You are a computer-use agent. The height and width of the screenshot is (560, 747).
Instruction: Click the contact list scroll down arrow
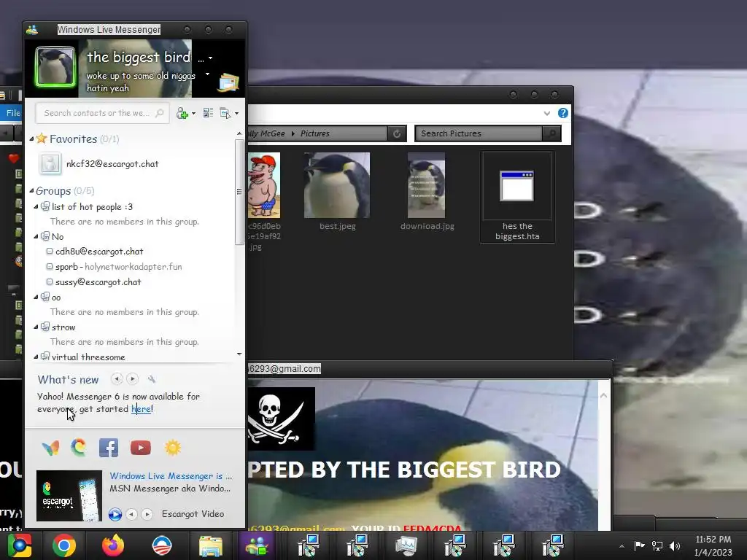[x=239, y=354]
